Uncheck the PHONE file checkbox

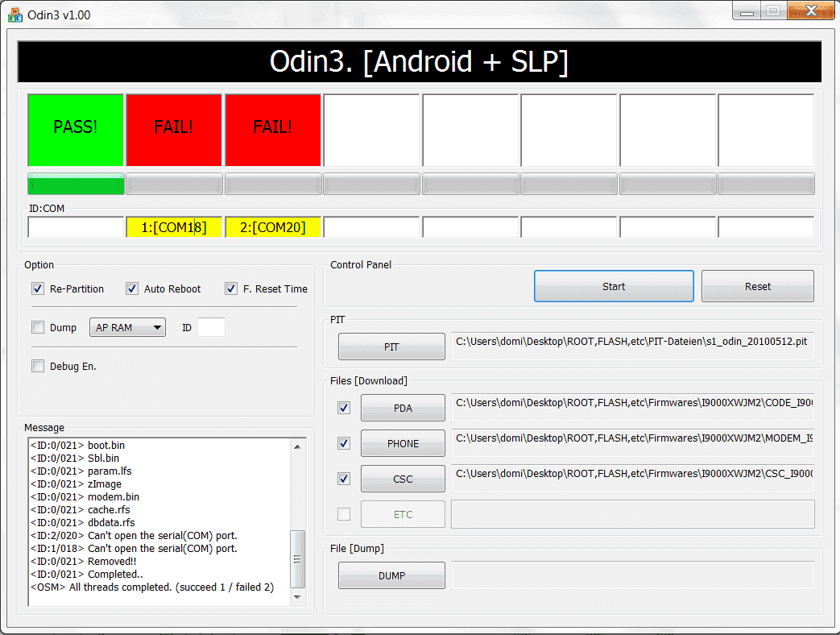(x=344, y=443)
